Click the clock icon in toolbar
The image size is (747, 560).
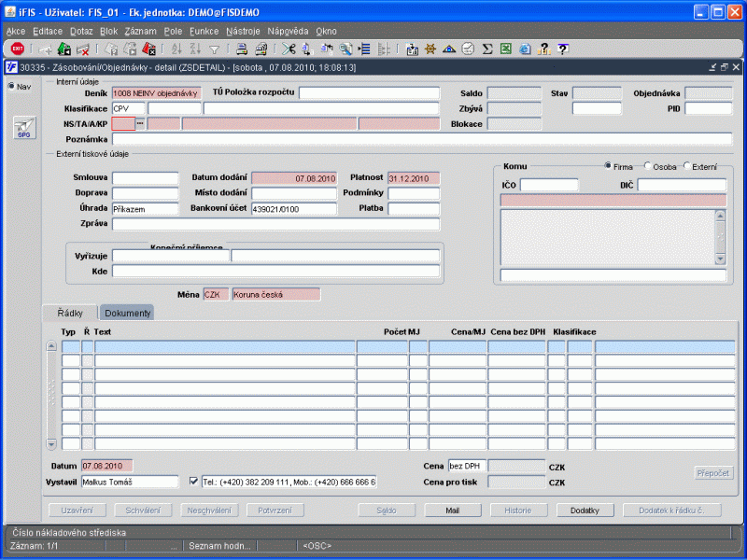click(x=468, y=49)
